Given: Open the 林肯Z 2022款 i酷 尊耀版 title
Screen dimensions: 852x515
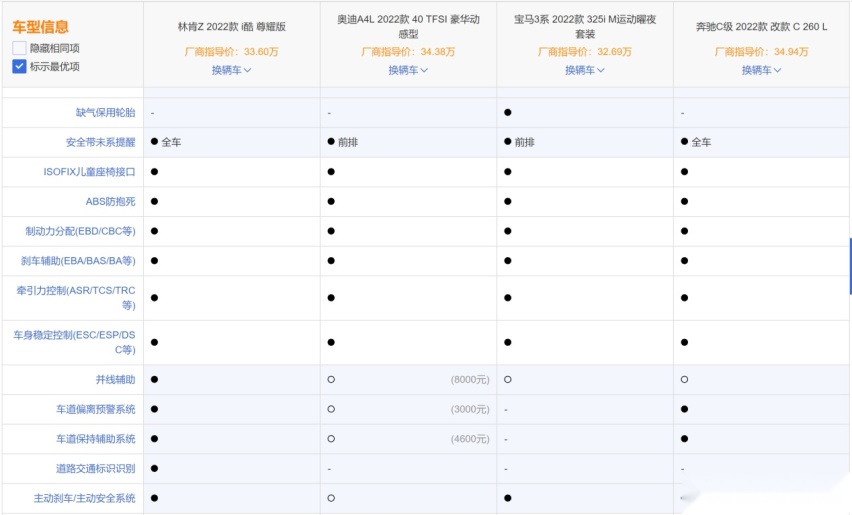Looking at the screenshot, I should 231,27.
